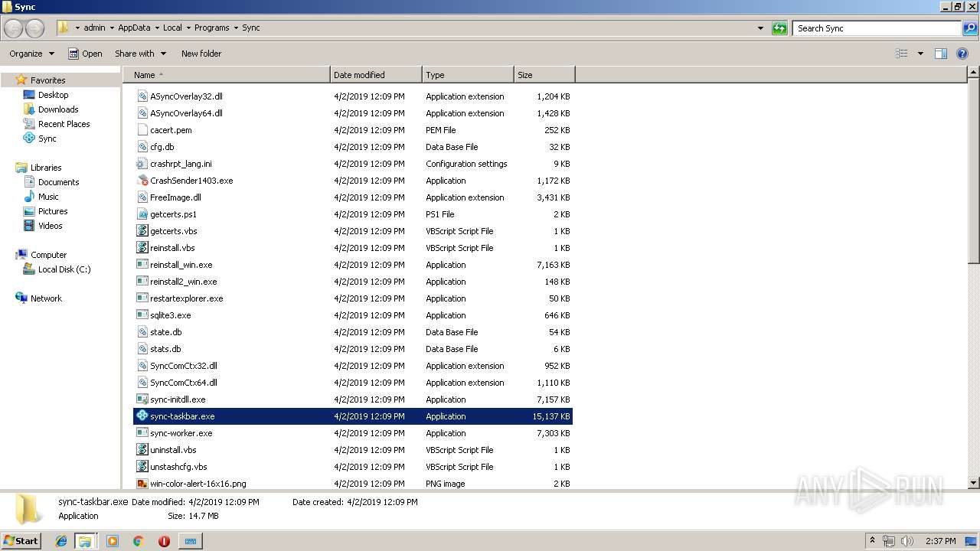980x551 pixels.
Task: Expand the address bar history dropdown
Action: coord(760,28)
